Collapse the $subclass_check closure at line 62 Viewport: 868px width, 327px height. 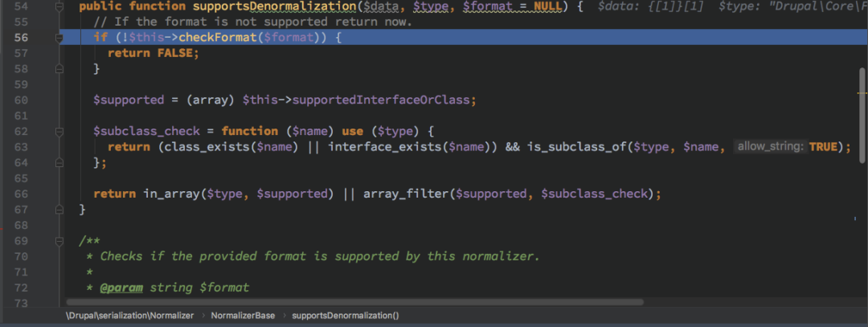click(59, 132)
